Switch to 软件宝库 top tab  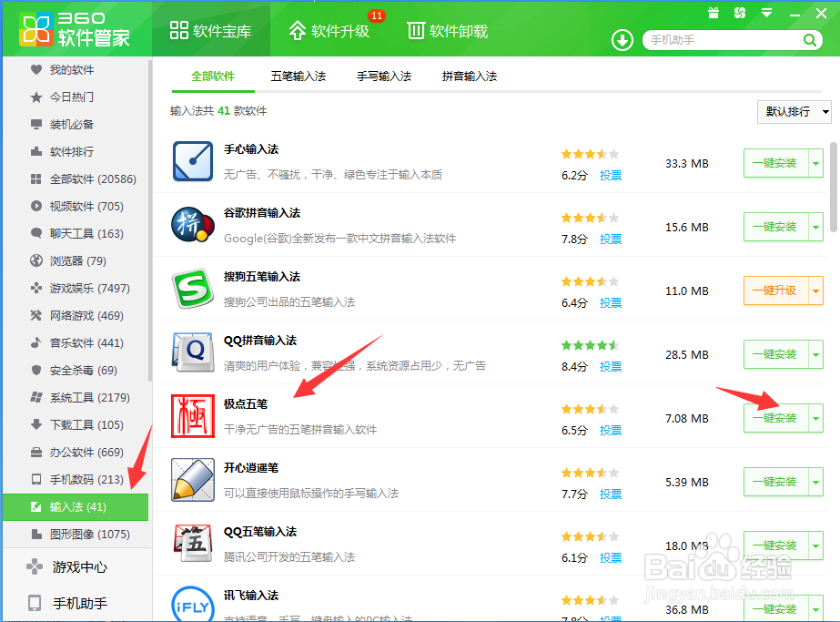tap(210, 31)
